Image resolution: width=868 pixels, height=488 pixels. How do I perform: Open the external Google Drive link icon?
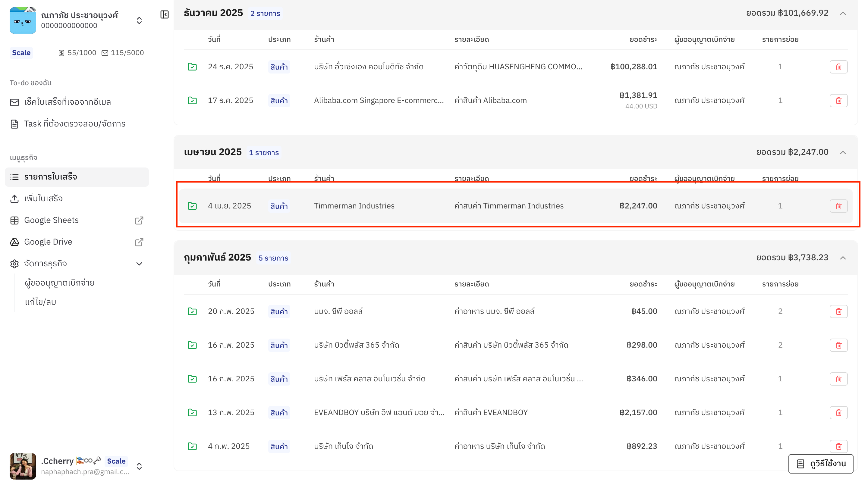click(x=139, y=242)
